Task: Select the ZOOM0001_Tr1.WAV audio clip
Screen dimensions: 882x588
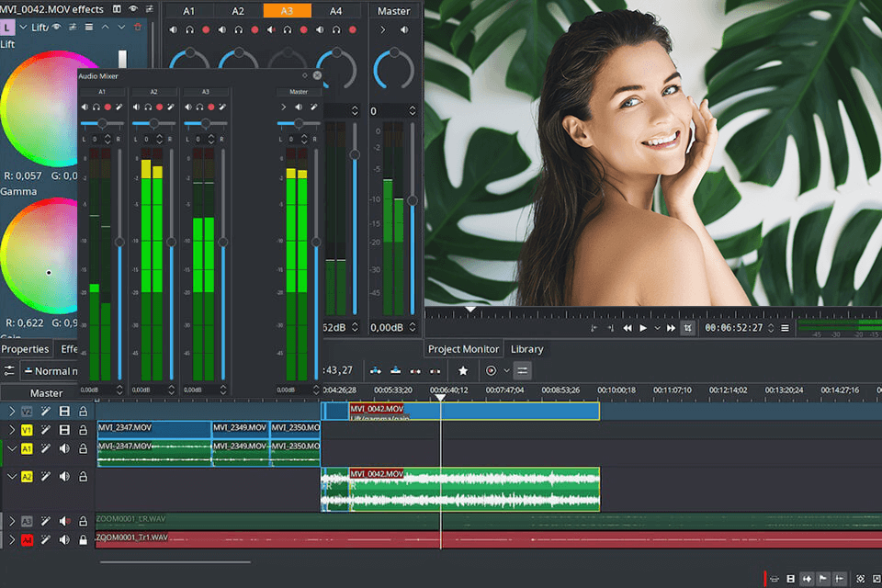Action: tap(489, 540)
